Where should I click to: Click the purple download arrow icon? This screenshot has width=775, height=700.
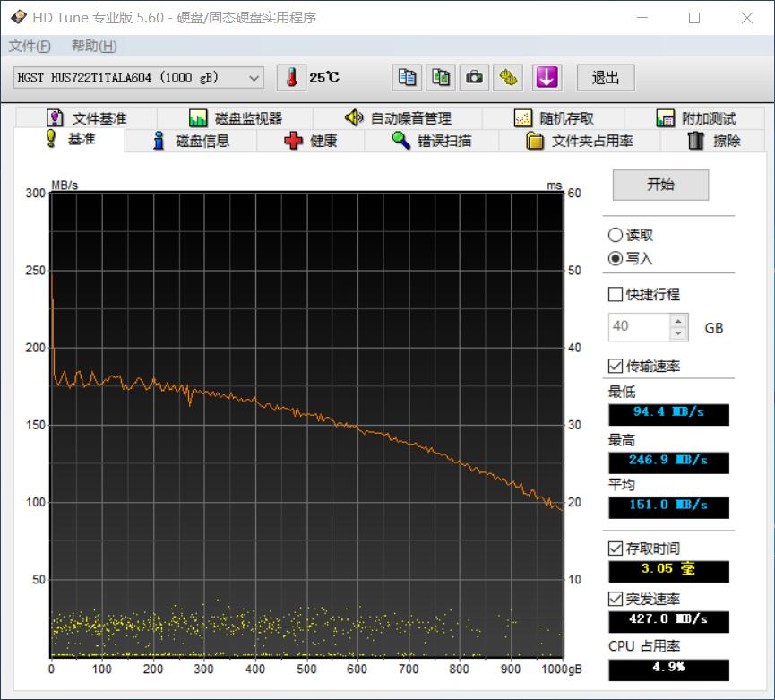[x=547, y=78]
